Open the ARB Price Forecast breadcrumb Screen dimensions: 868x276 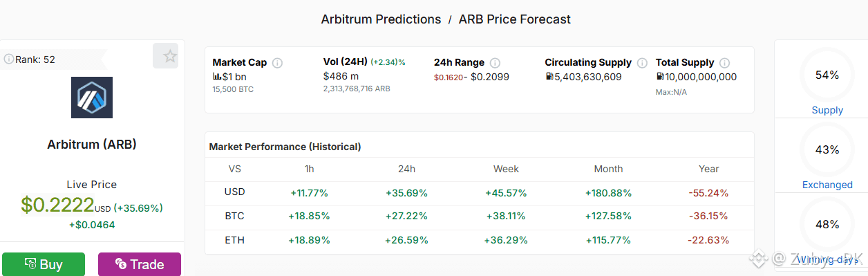pos(515,19)
